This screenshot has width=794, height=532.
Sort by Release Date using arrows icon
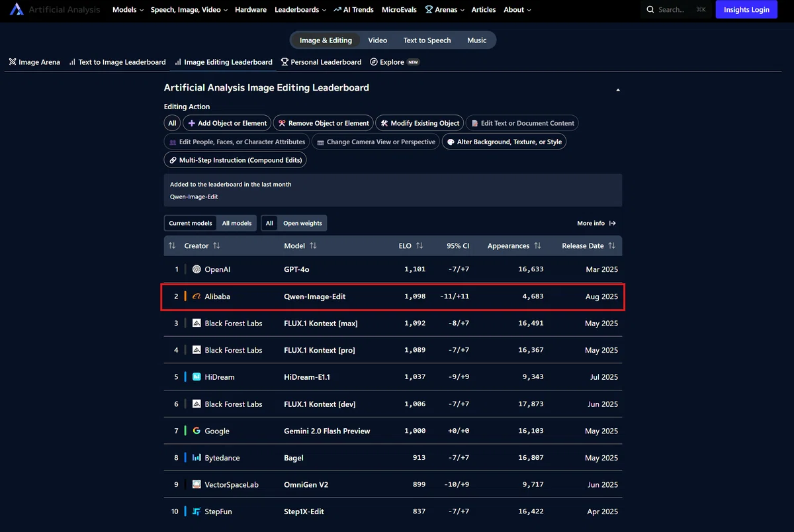click(611, 245)
